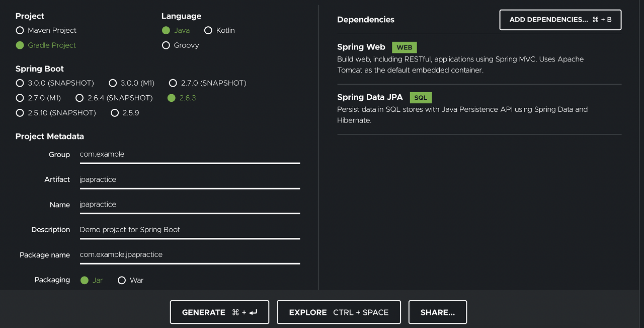The width and height of the screenshot is (644, 328).
Task: Click the Spring Data JPA description text
Action: (x=462, y=115)
